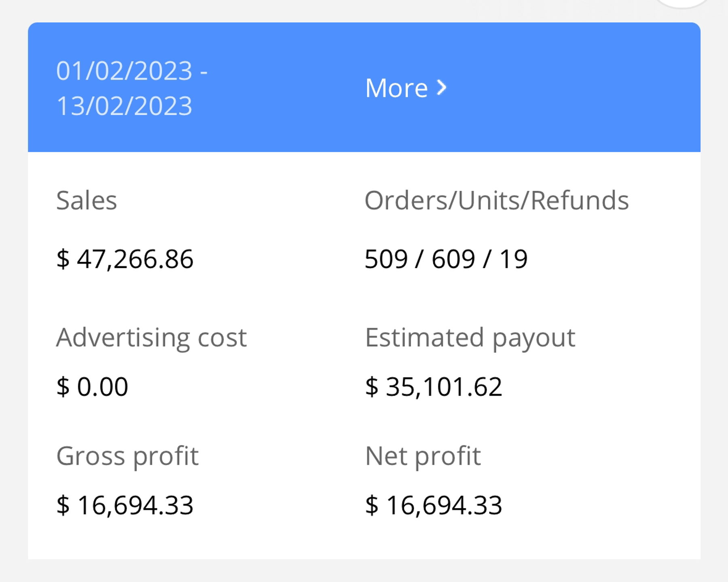This screenshot has height=582, width=728.
Task: Open the More chevron arrow
Action: click(442, 87)
